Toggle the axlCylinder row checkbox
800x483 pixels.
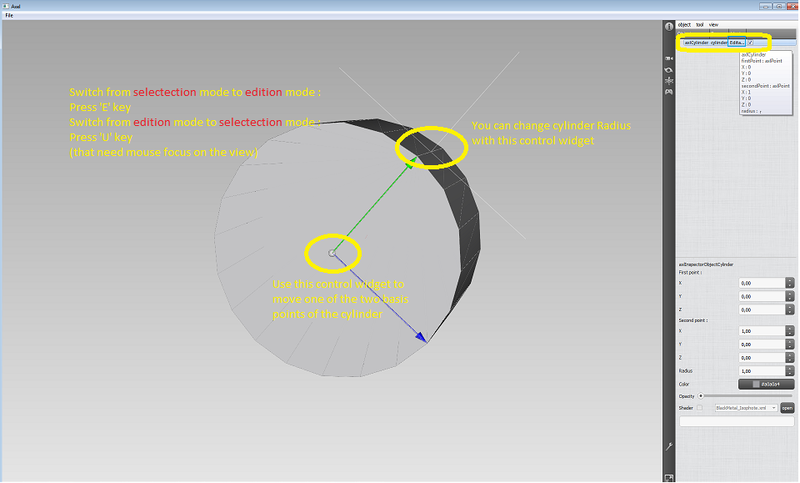point(751,43)
